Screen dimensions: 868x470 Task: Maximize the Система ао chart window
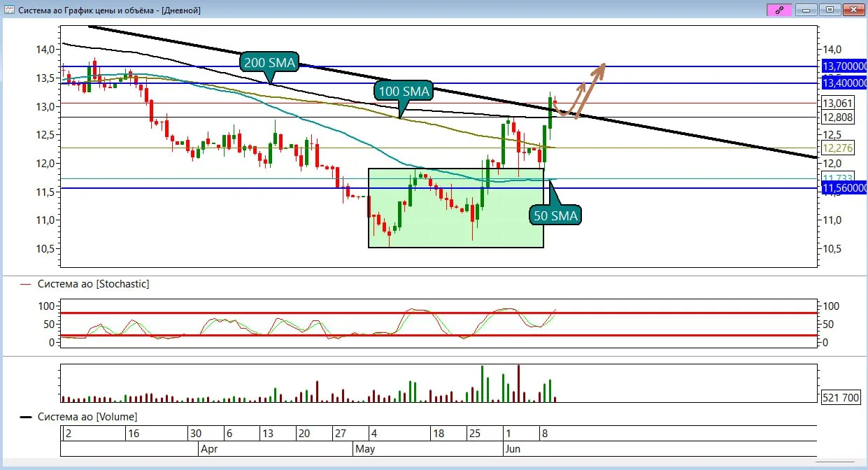click(x=830, y=10)
